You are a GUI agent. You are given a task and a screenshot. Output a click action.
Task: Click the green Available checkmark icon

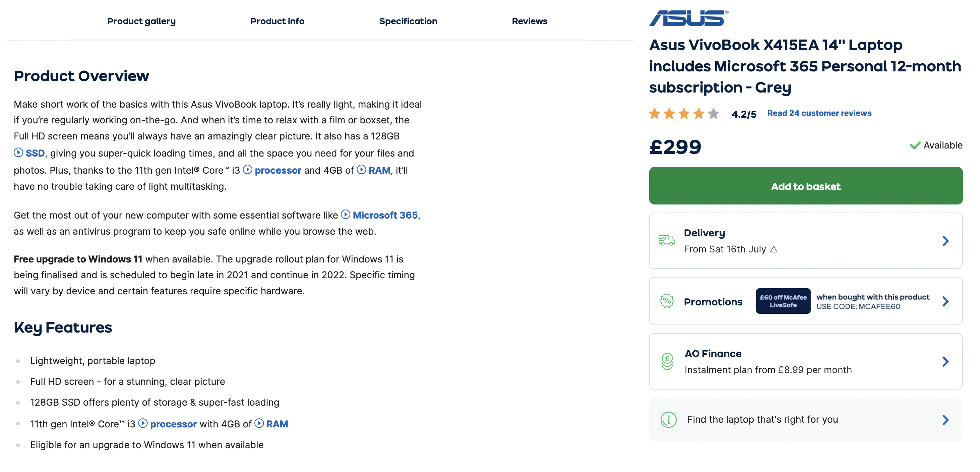pyautogui.click(x=915, y=145)
